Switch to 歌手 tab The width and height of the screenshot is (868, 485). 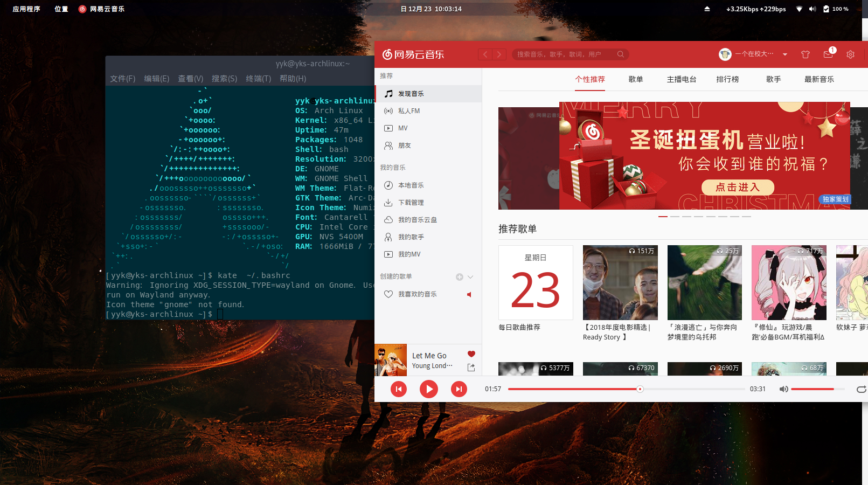(774, 79)
